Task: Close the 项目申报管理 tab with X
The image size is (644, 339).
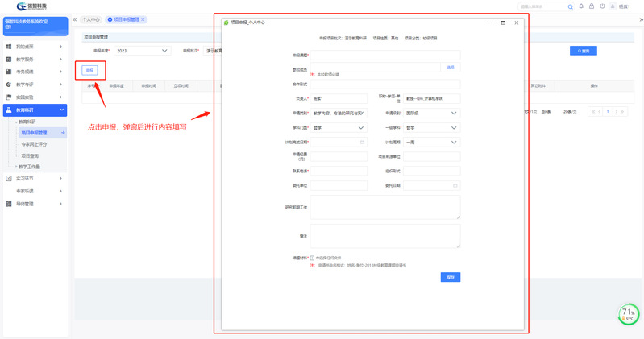Action: pyautogui.click(x=143, y=19)
